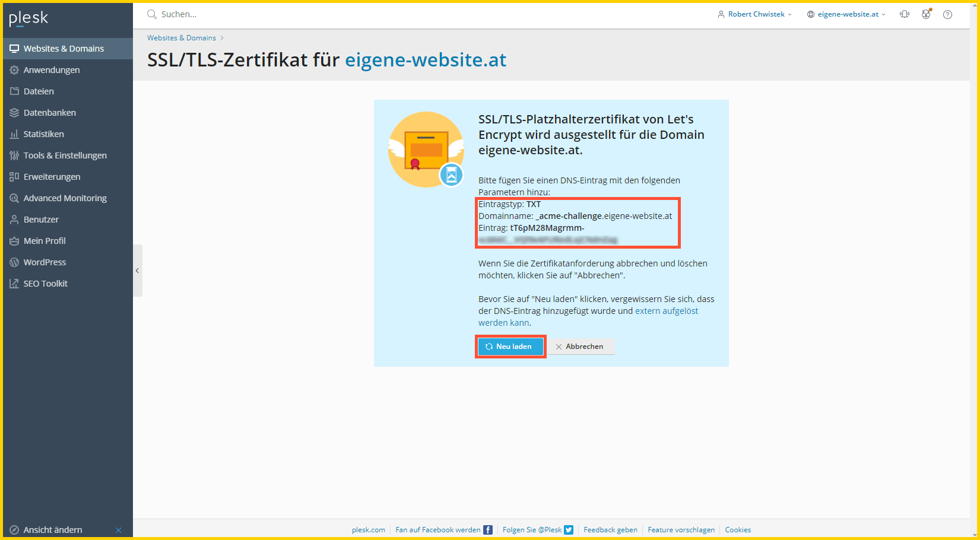
Task: Go to Dateien section
Action: click(x=68, y=91)
